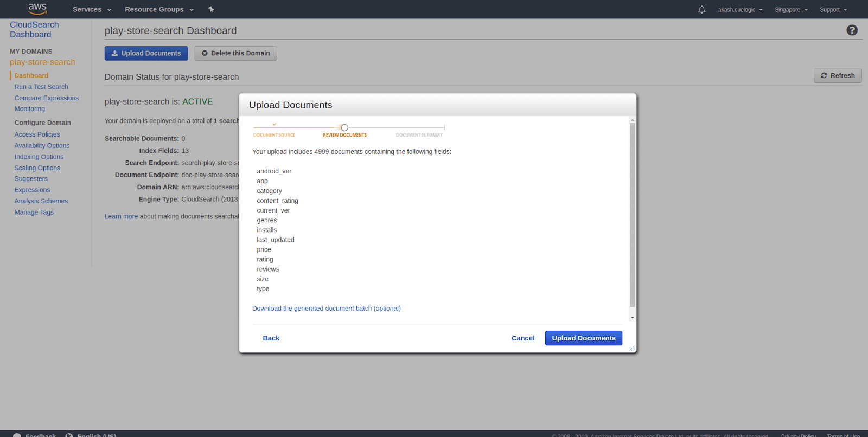The width and height of the screenshot is (868, 437).
Task: Open the notifications bell
Action: click(x=701, y=10)
